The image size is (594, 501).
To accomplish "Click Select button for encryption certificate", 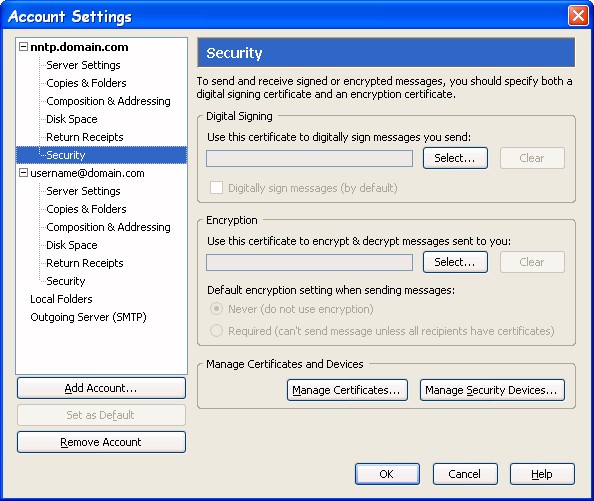I will click(x=455, y=262).
